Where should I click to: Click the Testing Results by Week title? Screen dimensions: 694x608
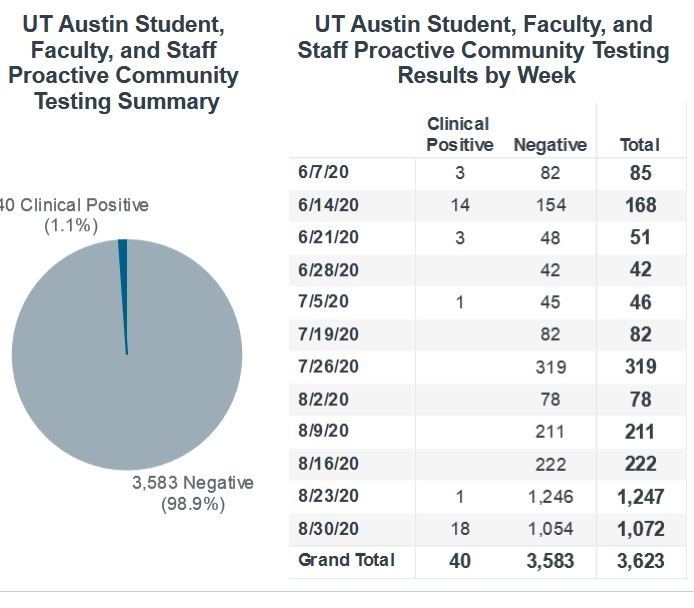point(484,50)
